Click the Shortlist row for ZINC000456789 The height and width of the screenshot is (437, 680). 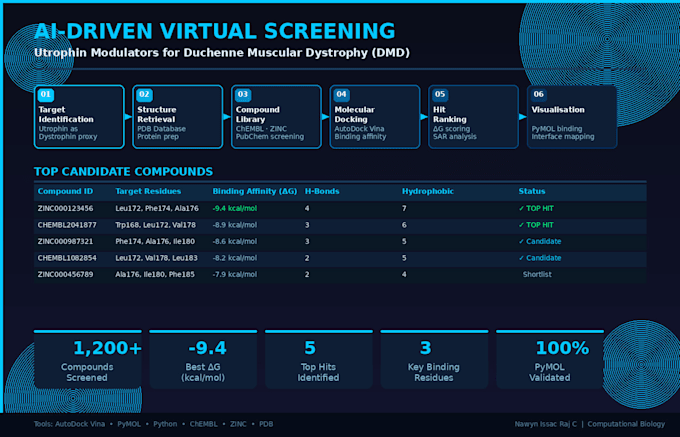tap(340, 274)
